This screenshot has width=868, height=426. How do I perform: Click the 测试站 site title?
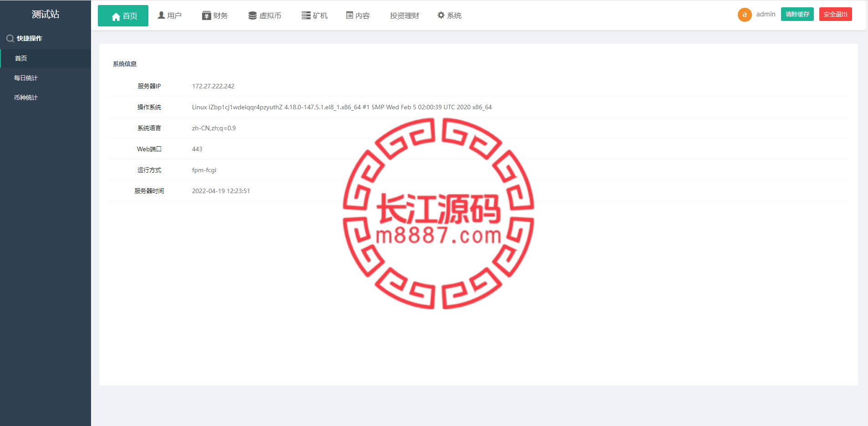46,14
